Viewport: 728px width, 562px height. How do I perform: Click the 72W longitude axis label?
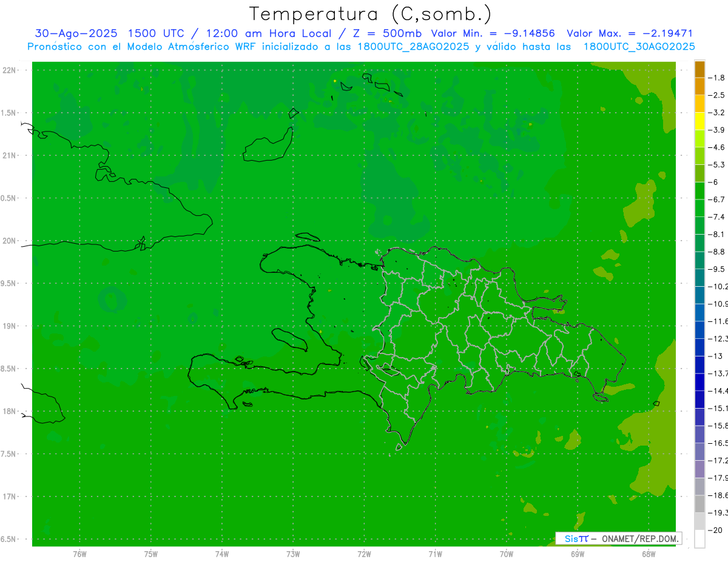(x=364, y=554)
